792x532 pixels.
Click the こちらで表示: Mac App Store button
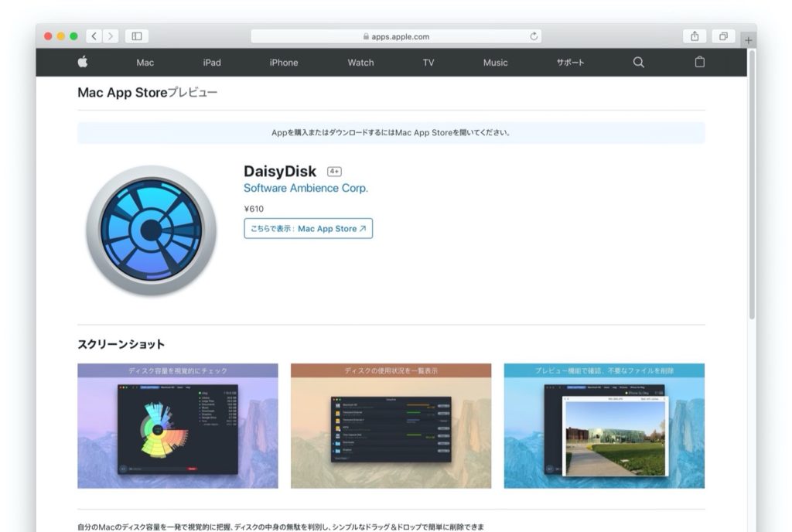tap(308, 229)
